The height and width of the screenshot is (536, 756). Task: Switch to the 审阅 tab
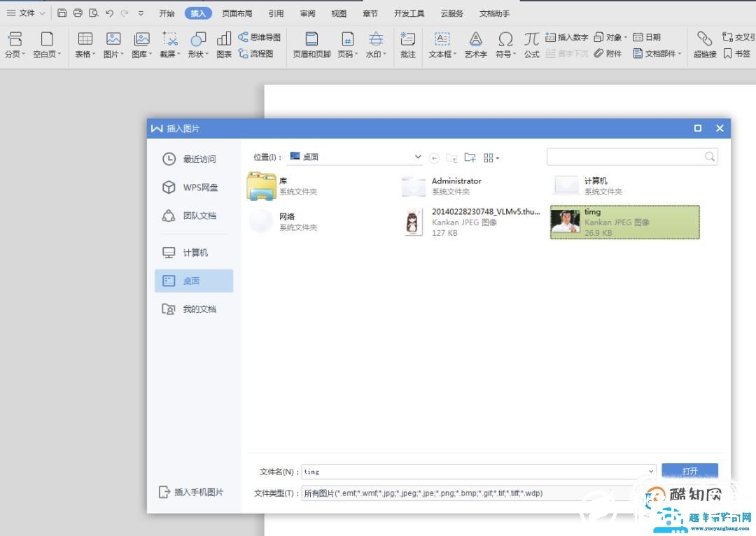click(x=307, y=13)
